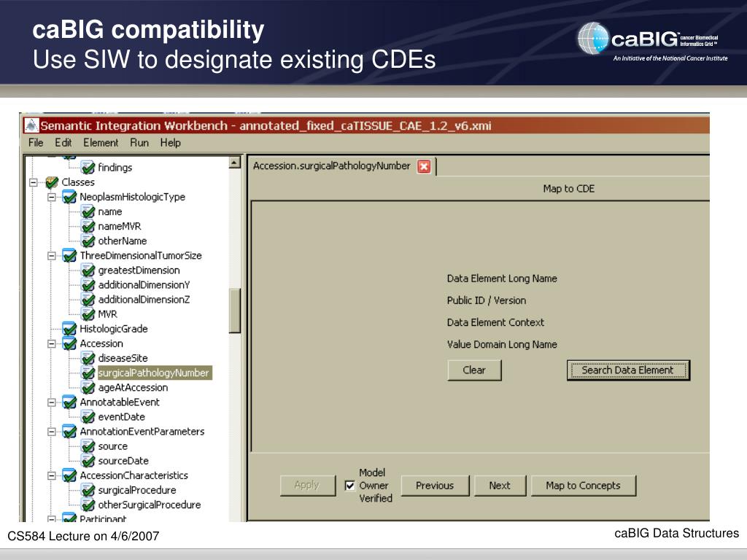Toggle the Model Owner Verified checkbox
The height and width of the screenshot is (560, 747).
click(x=349, y=486)
